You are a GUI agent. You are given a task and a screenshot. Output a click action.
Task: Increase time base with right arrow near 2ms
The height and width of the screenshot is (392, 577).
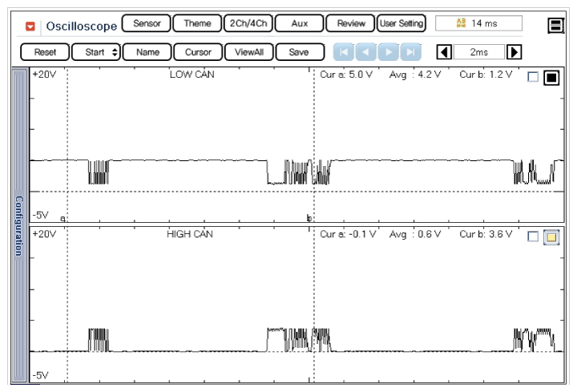pyautogui.click(x=515, y=52)
